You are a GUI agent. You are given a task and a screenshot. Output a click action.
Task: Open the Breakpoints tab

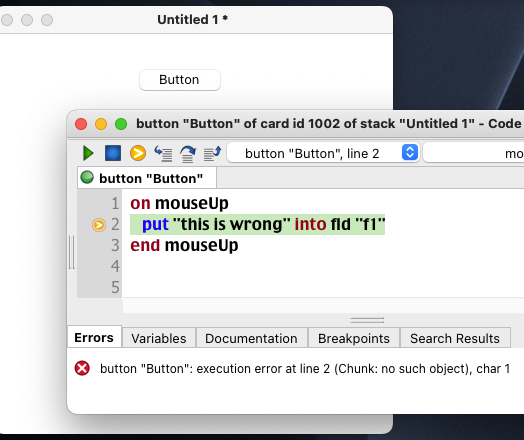pyautogui.click(x=354, y=338)
